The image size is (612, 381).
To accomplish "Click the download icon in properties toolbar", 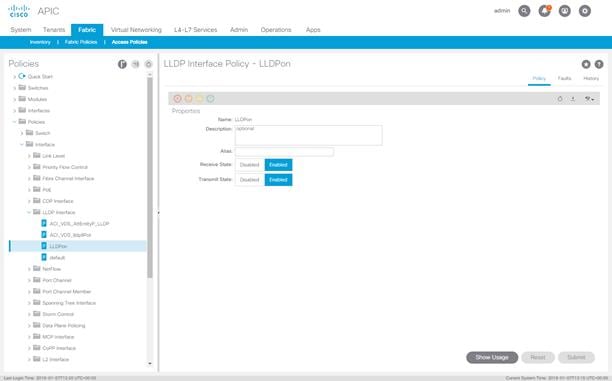I will [573, 99].
